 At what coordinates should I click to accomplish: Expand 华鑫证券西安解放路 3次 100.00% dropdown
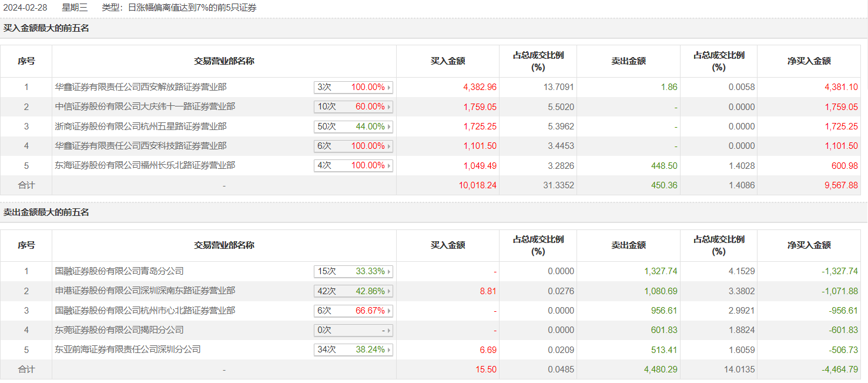point(353,87)
